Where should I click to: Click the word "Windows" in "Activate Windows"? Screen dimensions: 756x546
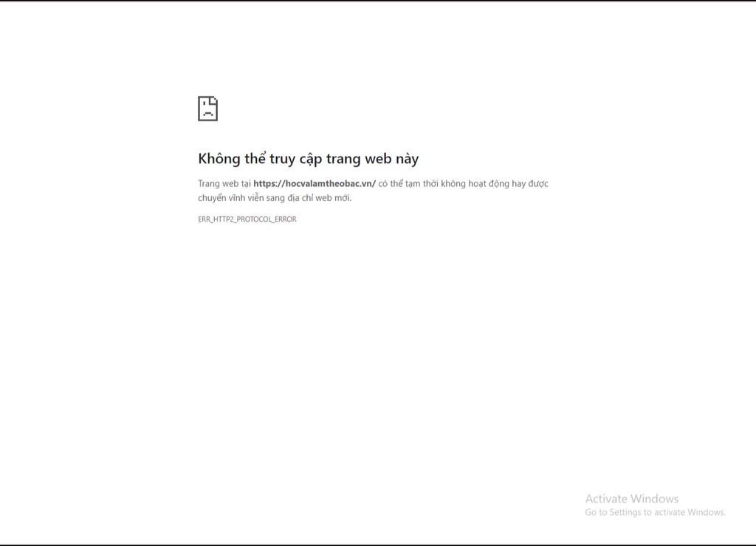[654, 499]
